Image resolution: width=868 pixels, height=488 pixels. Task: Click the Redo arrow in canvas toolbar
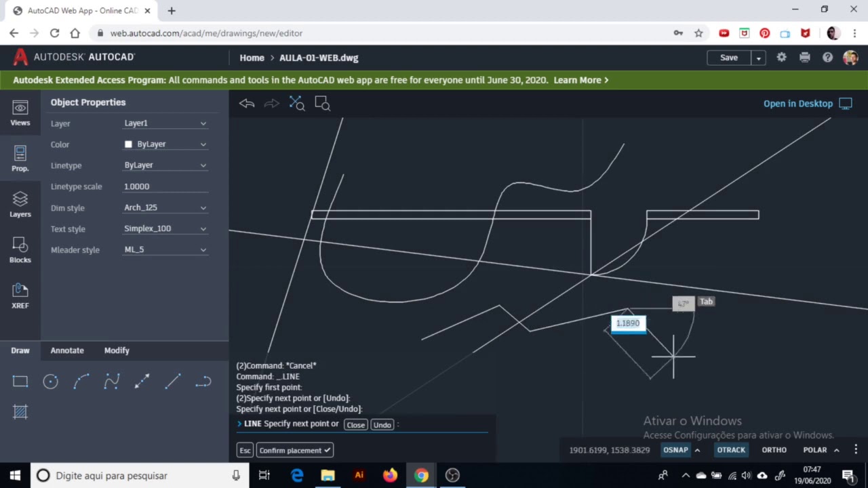tap(272, 104)
